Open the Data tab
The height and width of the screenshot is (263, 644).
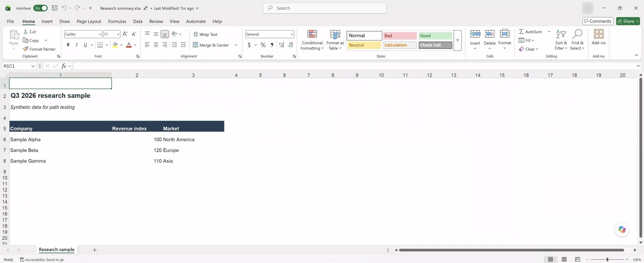coord(138,21)
